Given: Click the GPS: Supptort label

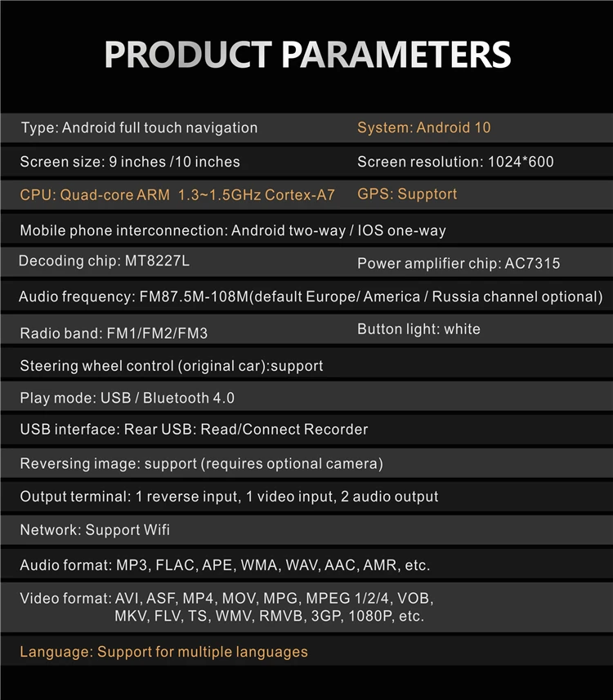Looking at the screenshot, I should 407,194.
